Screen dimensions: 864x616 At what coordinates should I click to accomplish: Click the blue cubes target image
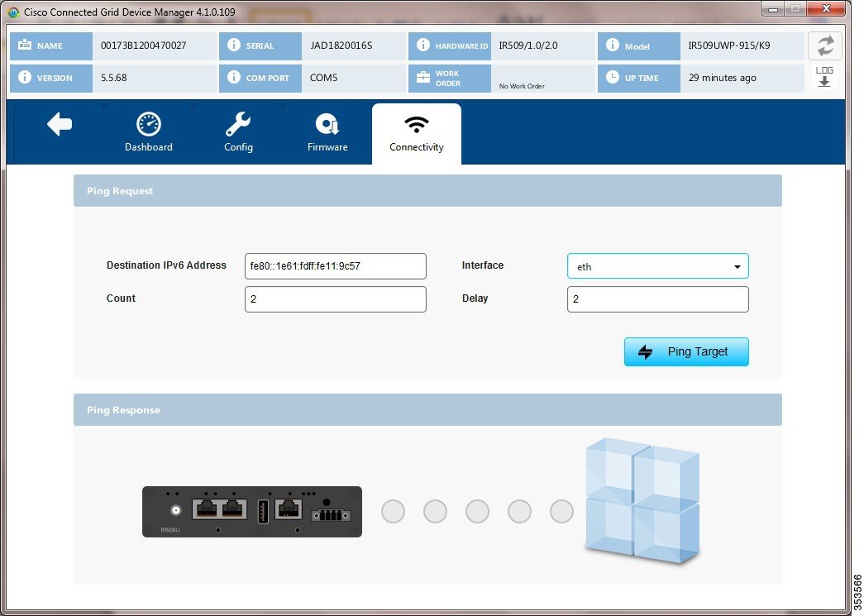coord(642,501)
